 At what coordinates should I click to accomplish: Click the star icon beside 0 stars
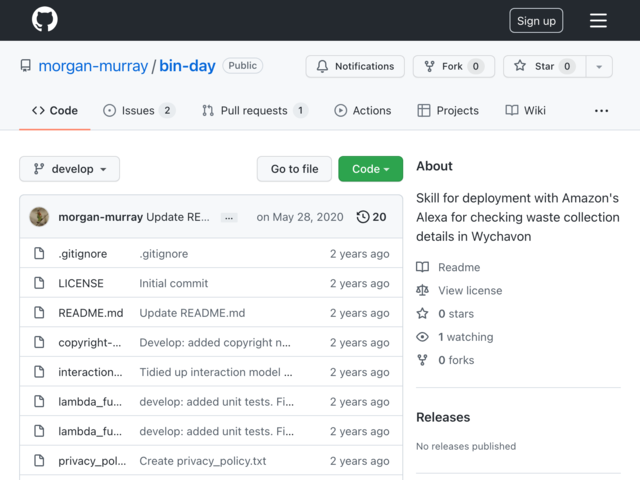(x=422, y=313)
